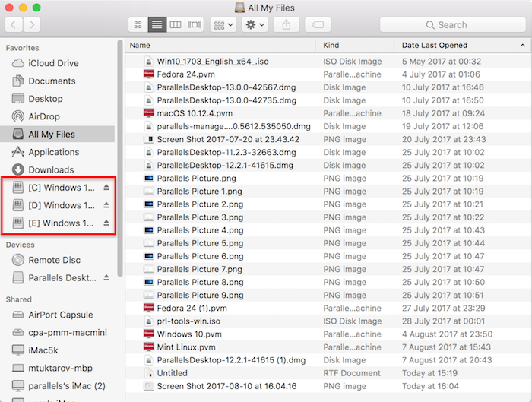Select ParallelsDesktop-13.0.0-42735.dmg
The image size is (532, 402).
[x=328, y=100]
